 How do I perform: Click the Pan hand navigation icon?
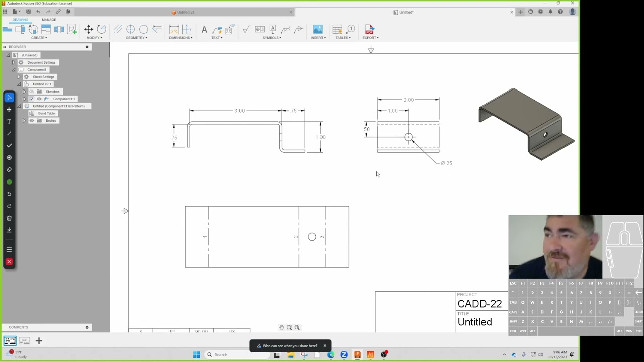(x=282, y=327)
